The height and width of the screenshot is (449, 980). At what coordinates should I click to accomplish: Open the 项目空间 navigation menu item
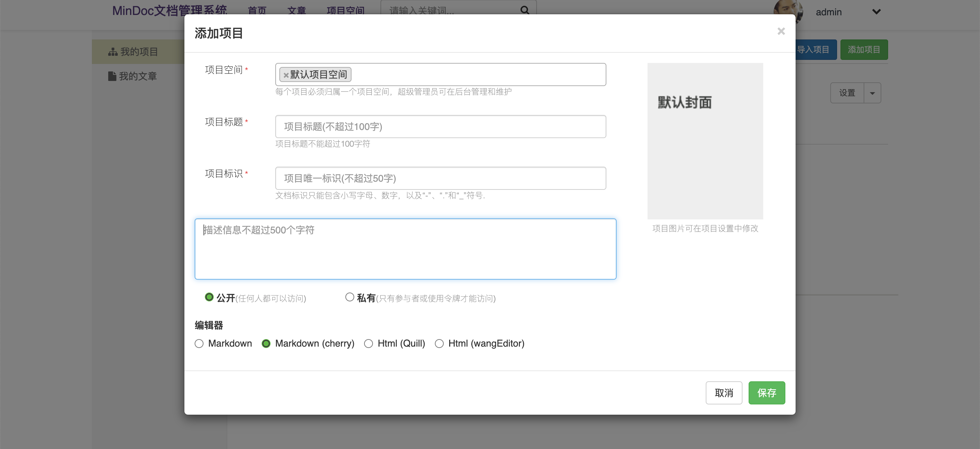[x=345, y=10]
